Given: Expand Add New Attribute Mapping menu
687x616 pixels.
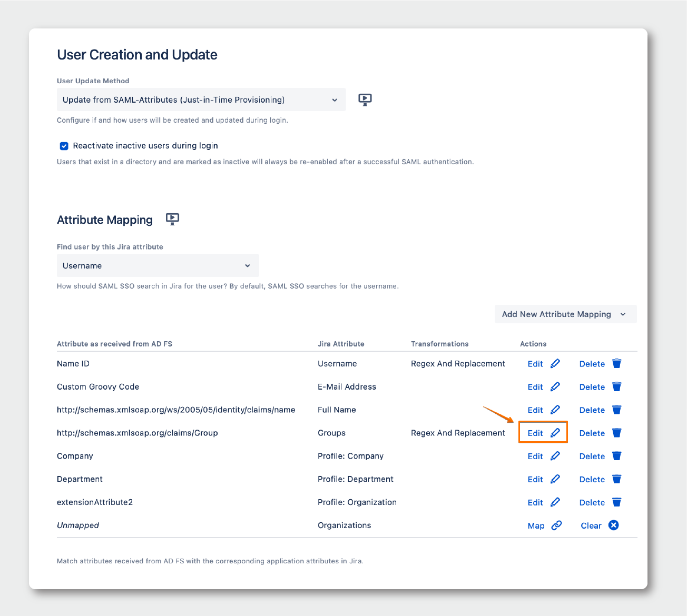Looking at the screenshot, I should click(566, 314).
